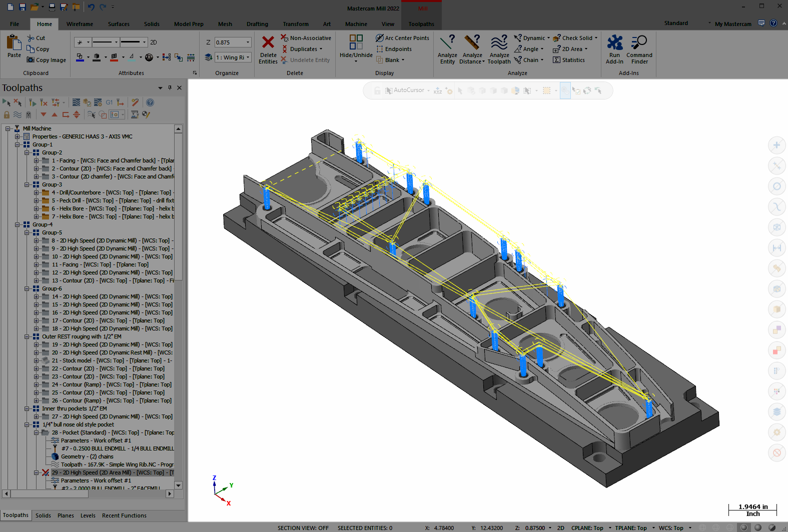Click the solid color dark swatch

tap(97, 57)
